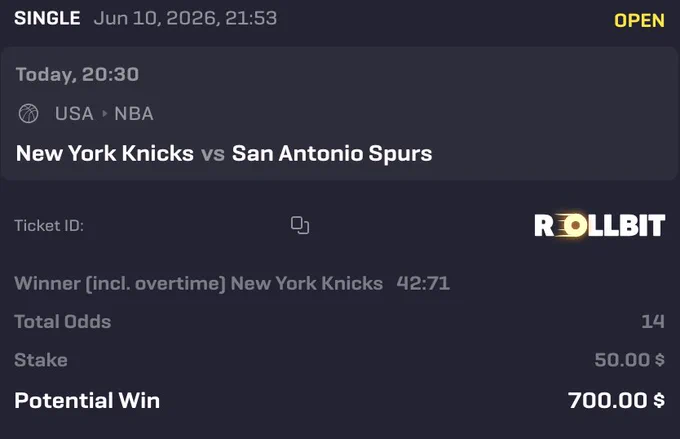Select the SINGLE bet type label
This screenshot has width=680, height=439.
click(x=47, y=18)
